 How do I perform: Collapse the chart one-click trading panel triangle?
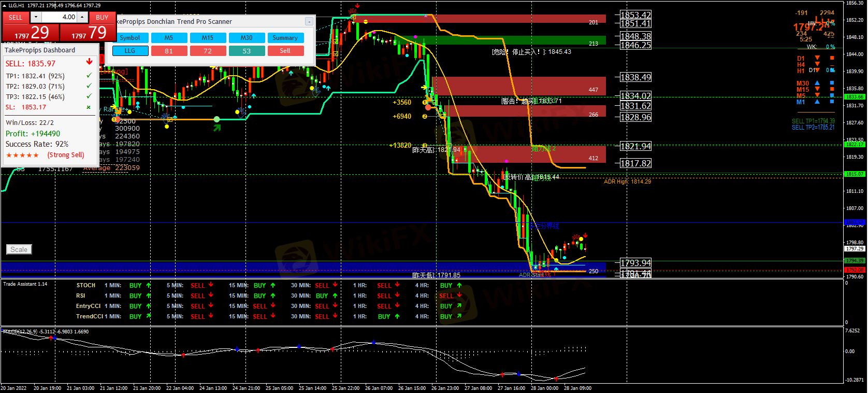click(x=5, y=6)
